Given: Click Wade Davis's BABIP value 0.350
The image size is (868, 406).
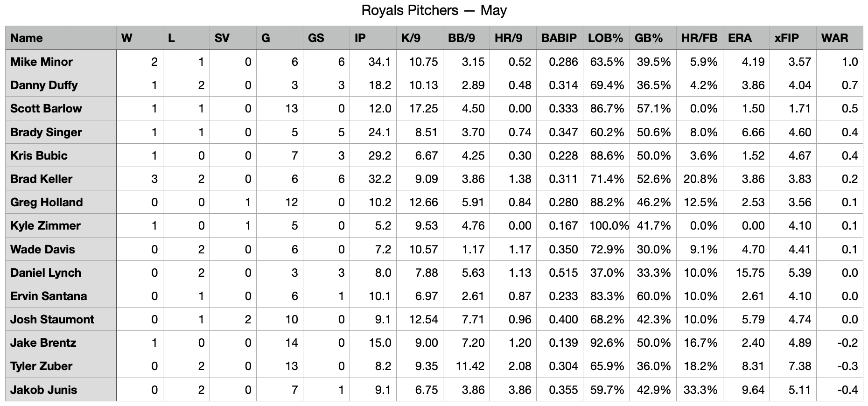Looking at the screenshot, I should (563, 249).
